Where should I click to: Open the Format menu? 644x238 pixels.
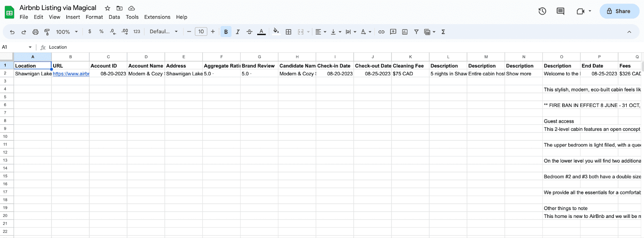tap(94, 17)
